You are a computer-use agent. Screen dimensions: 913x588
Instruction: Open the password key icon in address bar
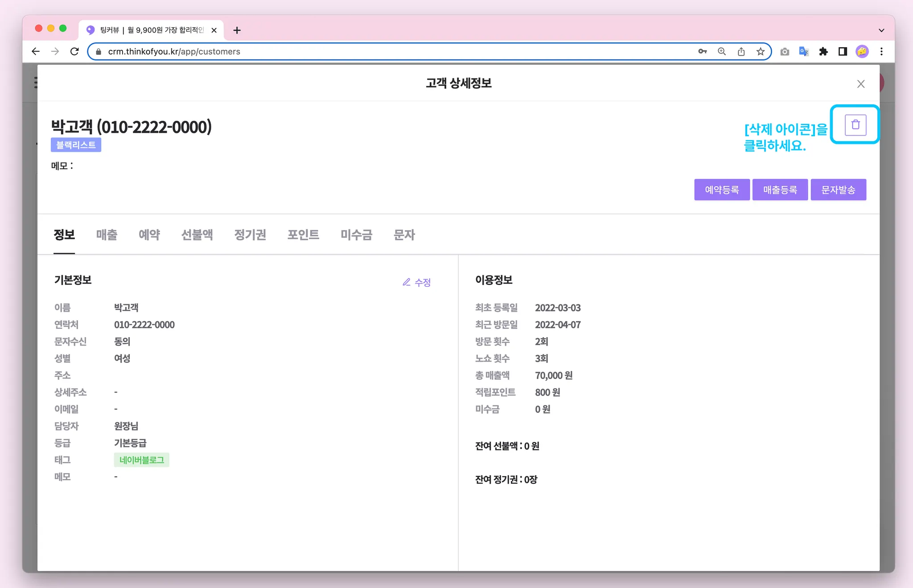pos(702,52)
